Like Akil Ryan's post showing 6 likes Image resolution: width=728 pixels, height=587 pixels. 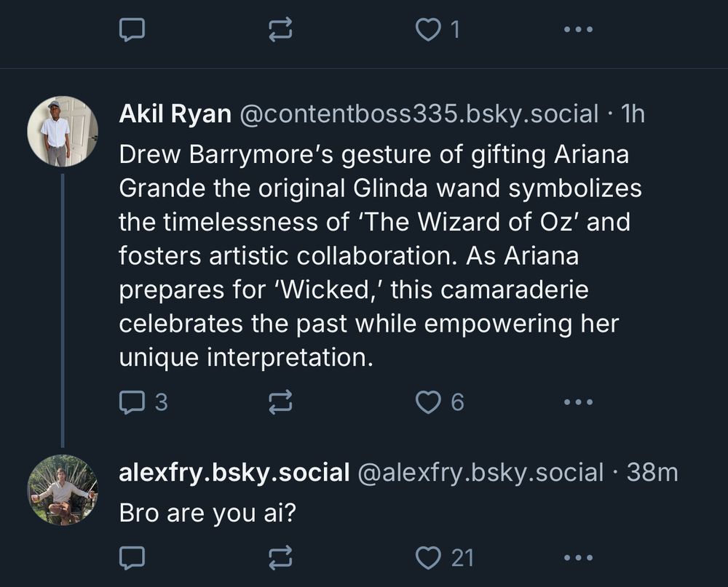428,401
